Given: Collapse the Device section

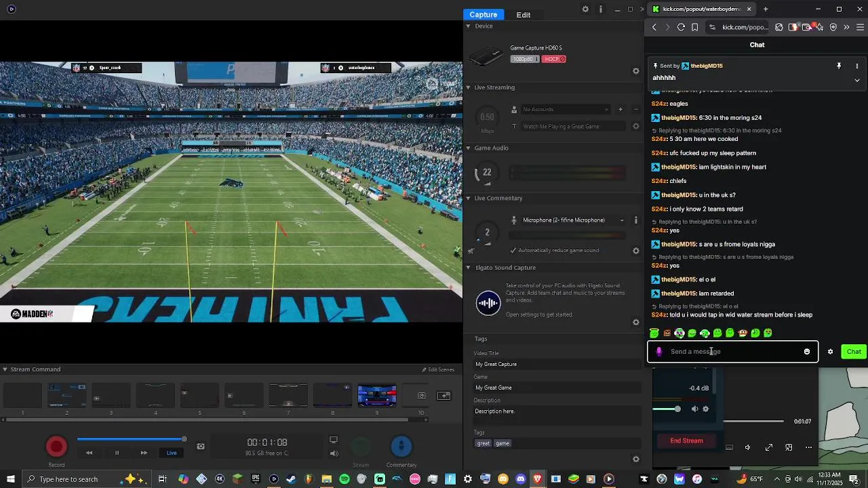Looking at the screenshot, I should 468,26.
